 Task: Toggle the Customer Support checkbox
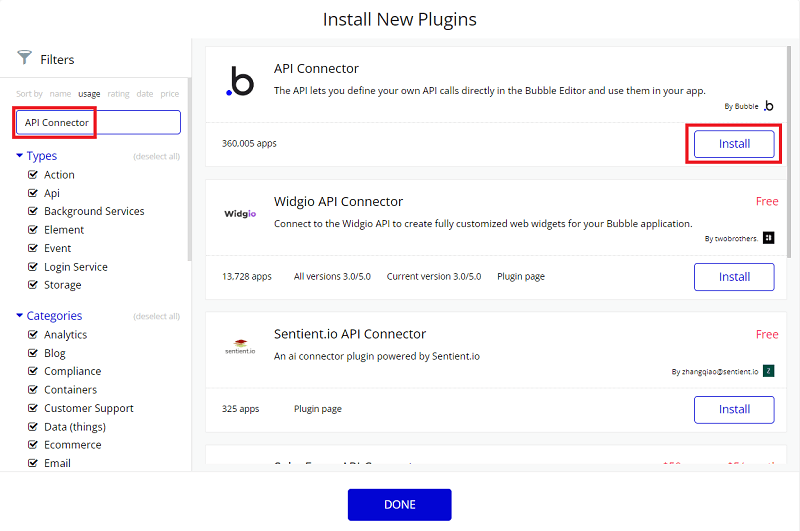coord(33,408)
